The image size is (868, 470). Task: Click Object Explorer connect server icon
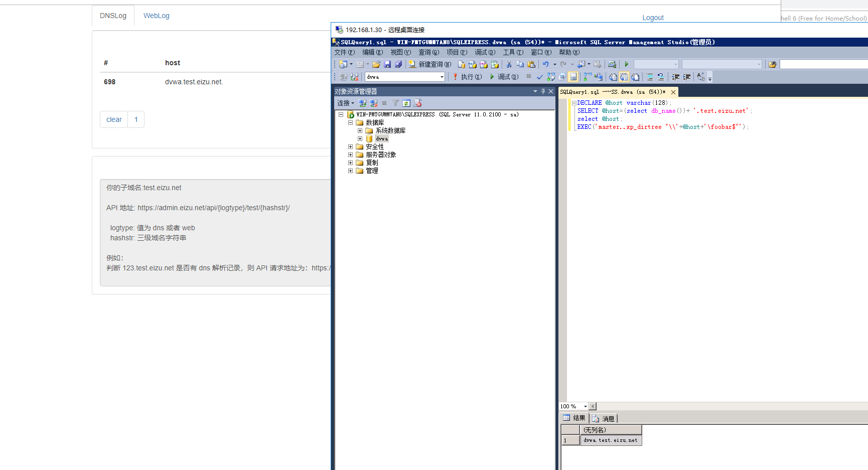point(362,103)
